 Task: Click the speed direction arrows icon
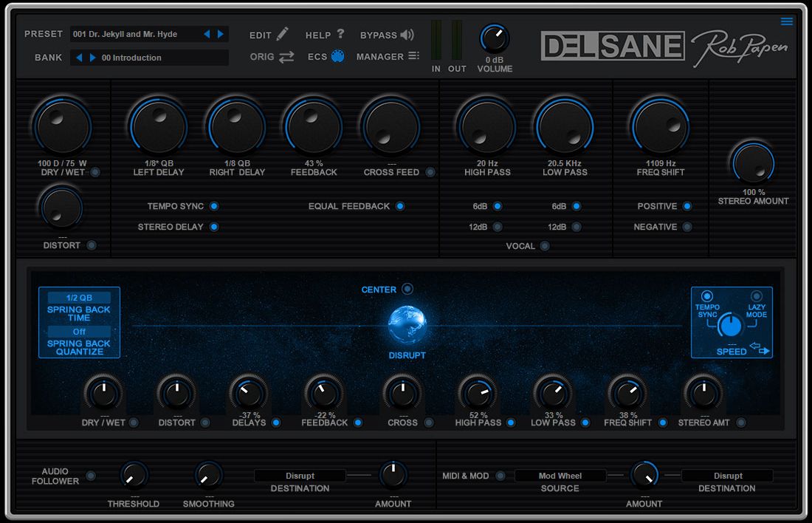coord(760,348)
